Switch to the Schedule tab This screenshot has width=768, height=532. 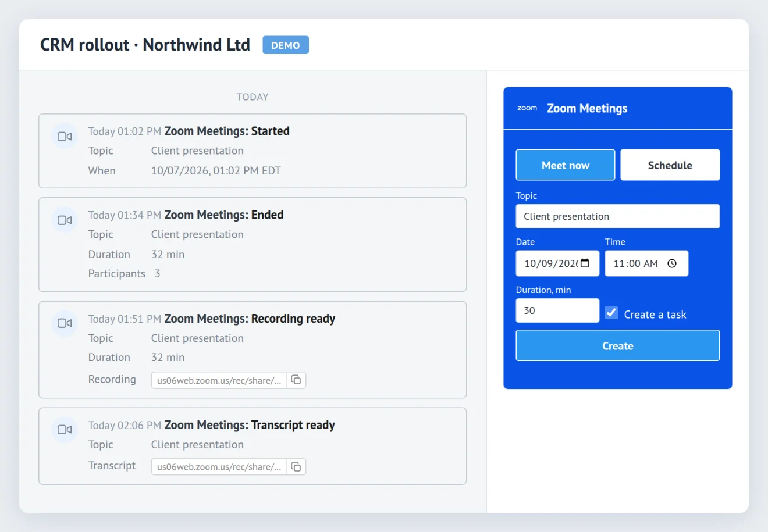click(670, 165)
